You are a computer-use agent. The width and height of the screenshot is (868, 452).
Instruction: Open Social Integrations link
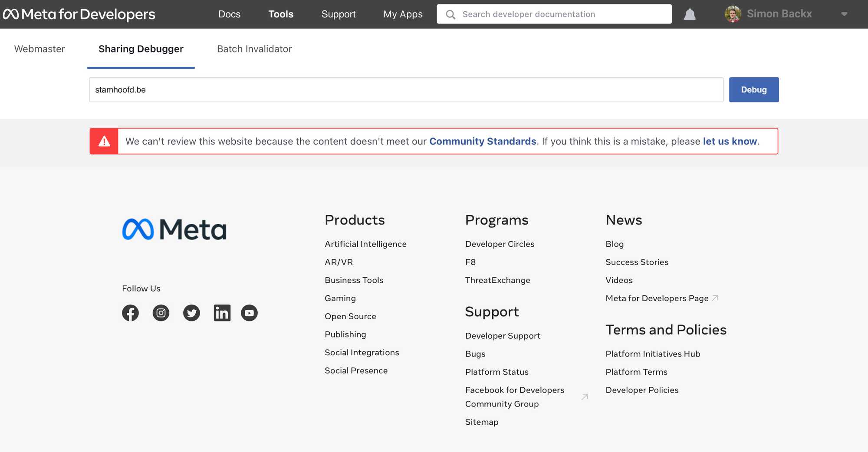(362, 353)
